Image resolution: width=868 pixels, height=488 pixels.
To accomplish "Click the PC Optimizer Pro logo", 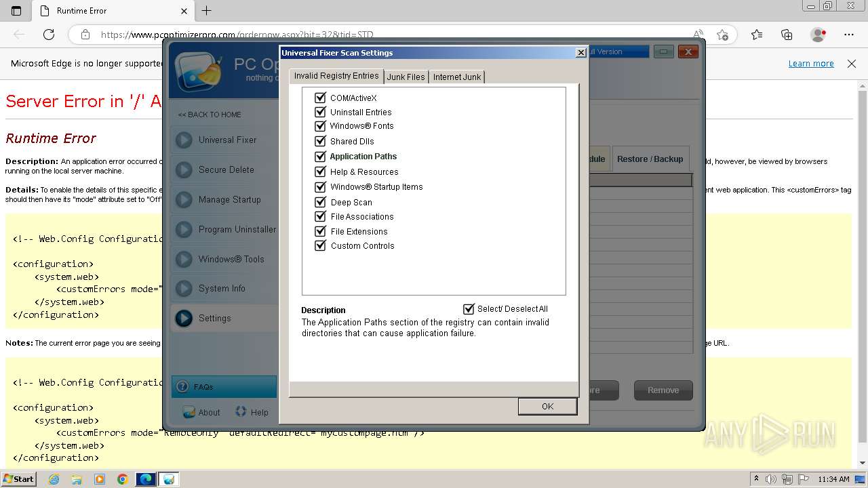I will (x=197, y=70).
